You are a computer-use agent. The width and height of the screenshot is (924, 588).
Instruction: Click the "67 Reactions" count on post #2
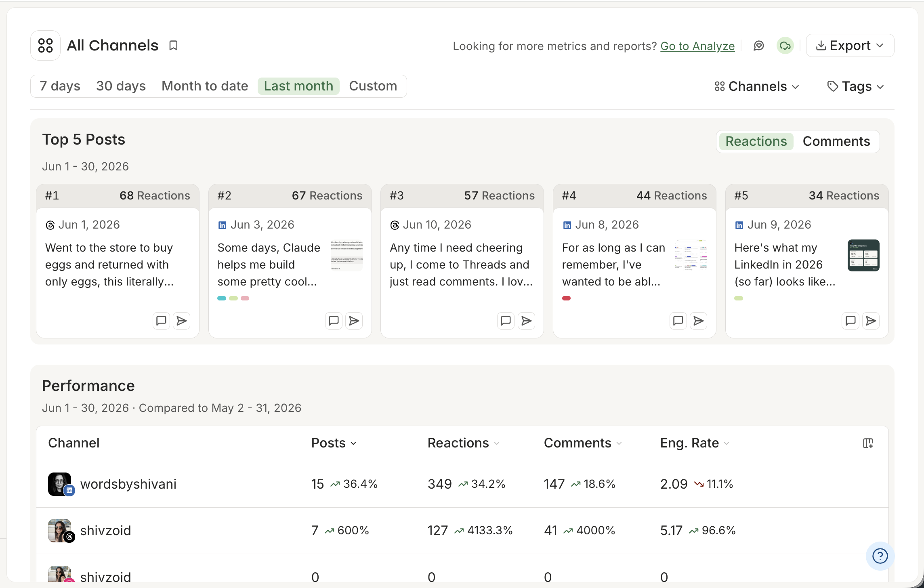(327, 196)
